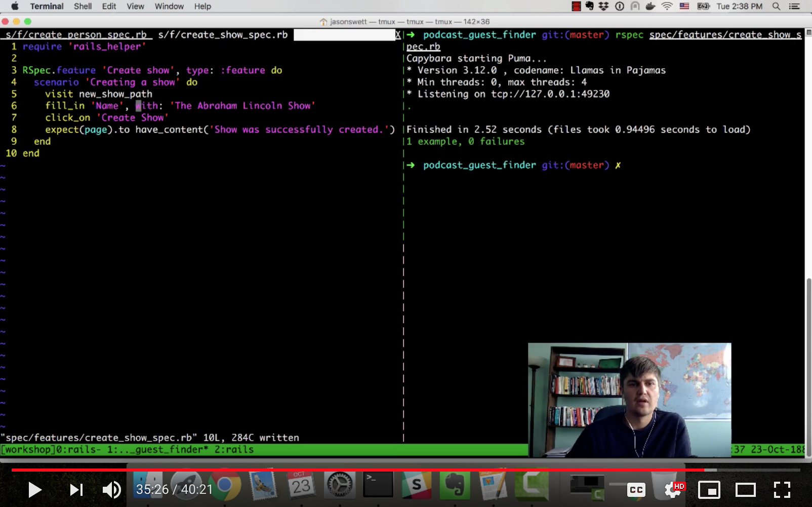
Task: Open the Mail eagle stamp icon in the Dock
Action: coord(263,486)
